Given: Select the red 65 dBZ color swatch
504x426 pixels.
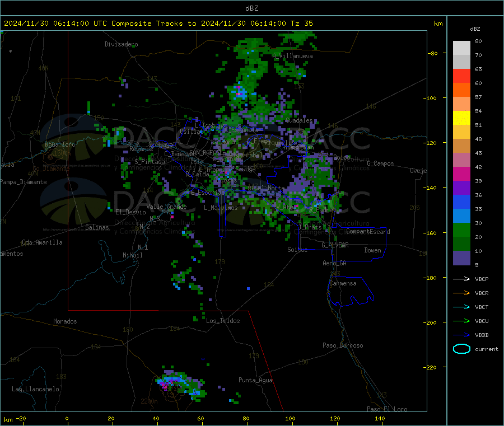Looking at the screenshot, I should tap(461, 76).
